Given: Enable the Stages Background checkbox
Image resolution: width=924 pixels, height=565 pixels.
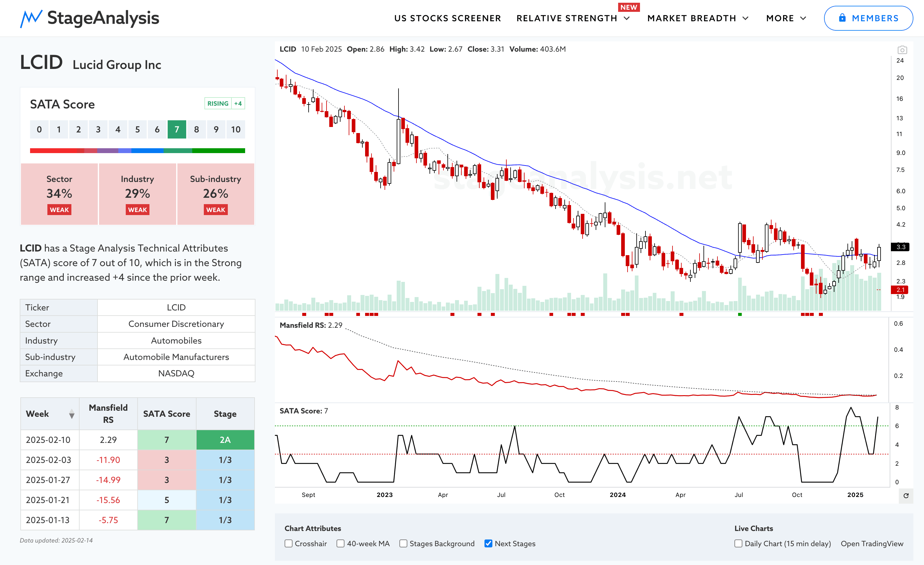Looking at the screenshot, I should (x=403, y=544).
